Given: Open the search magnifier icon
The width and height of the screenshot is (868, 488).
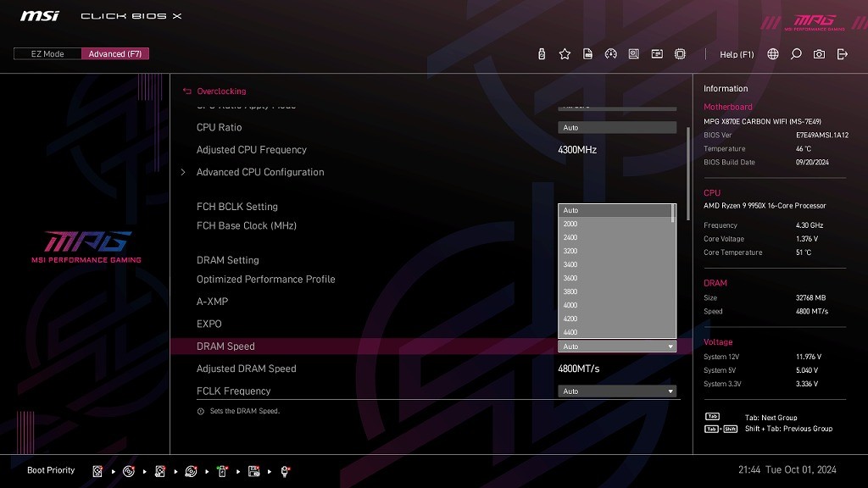Looking at the screenshot, I should click(796, 54).
